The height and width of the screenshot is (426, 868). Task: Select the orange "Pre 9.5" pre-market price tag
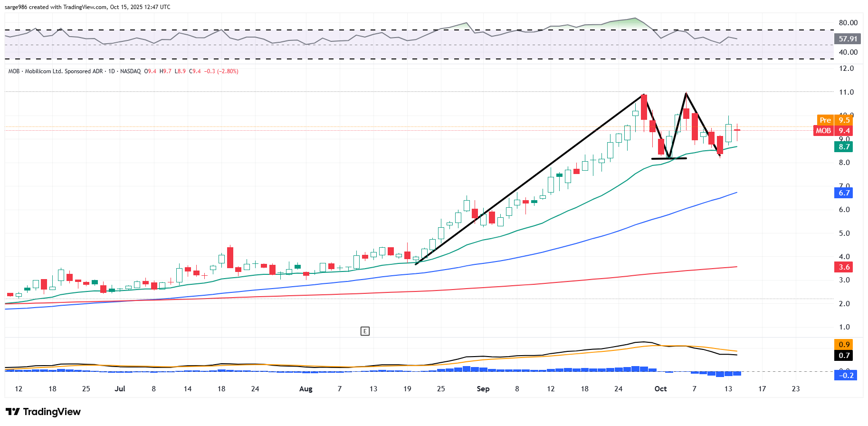(835, 120)
